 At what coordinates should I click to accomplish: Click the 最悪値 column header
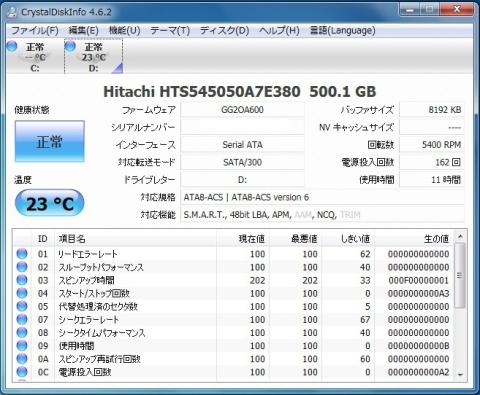296,239
